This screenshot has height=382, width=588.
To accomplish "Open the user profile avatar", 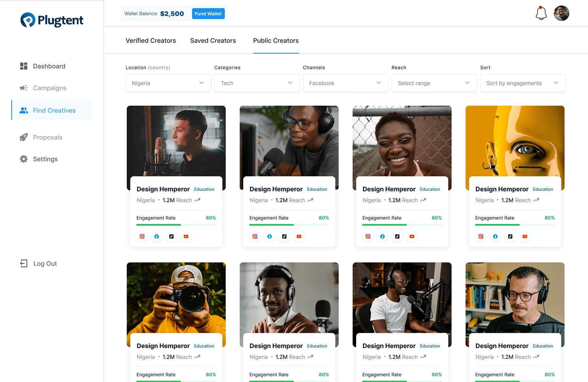I will [561, 13].
